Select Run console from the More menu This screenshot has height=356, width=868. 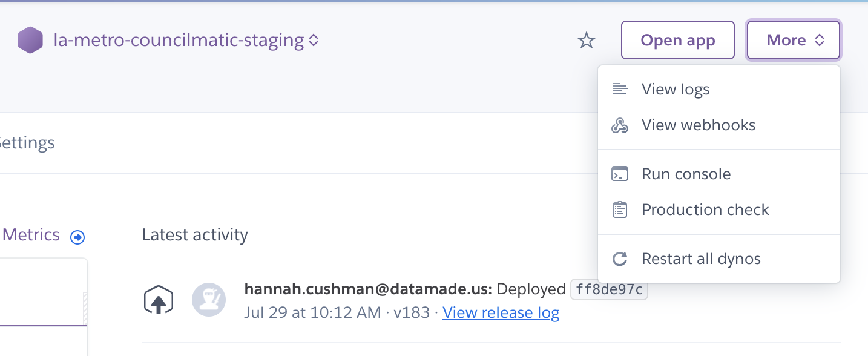point(686,174)
